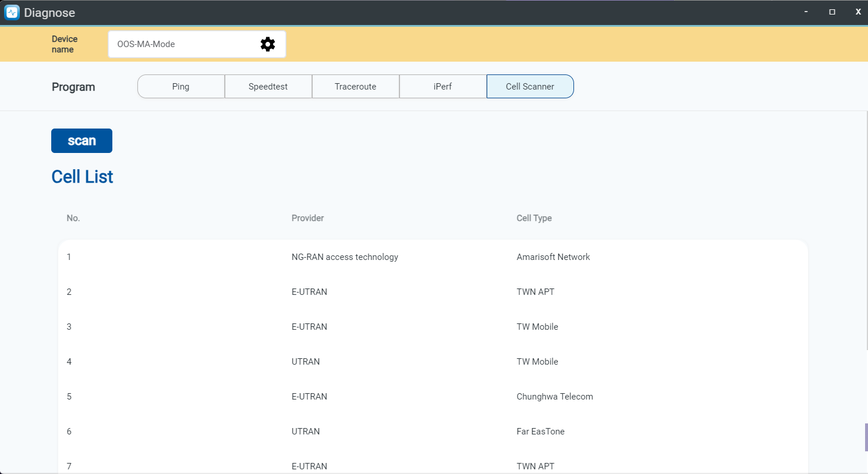
Task: Click UTRAN provider in row 6
Action: tap(306, 432)
